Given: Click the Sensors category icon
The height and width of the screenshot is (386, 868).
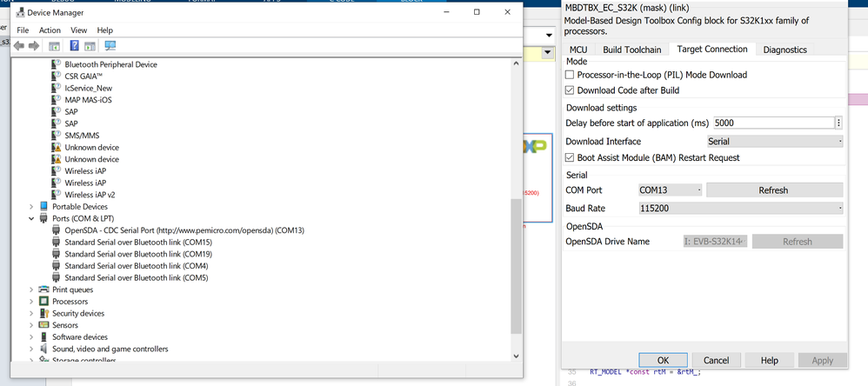Looking at the screenshot, I should (43, 325).
